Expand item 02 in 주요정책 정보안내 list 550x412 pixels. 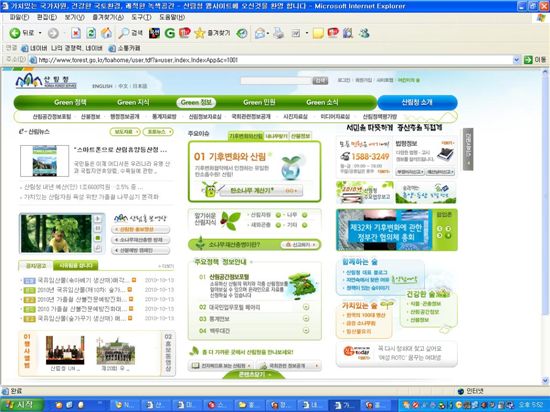pyautogui.click(x=306, y=307)
